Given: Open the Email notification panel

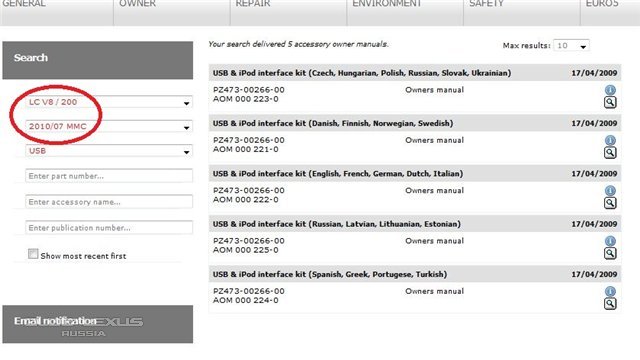Looking at the screenshot, I should coord(98,324).
